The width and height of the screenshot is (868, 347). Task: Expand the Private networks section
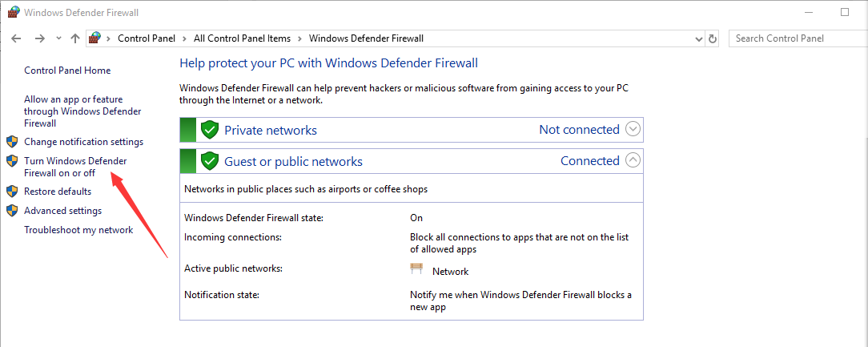pyautogui.click(x=633, y=129)
